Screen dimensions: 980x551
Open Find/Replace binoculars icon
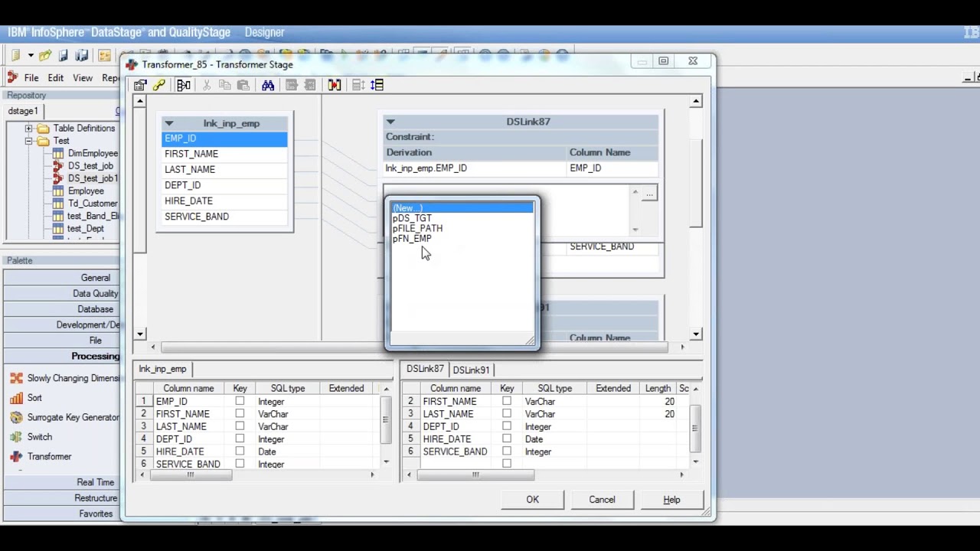click(x=268, y=85)
